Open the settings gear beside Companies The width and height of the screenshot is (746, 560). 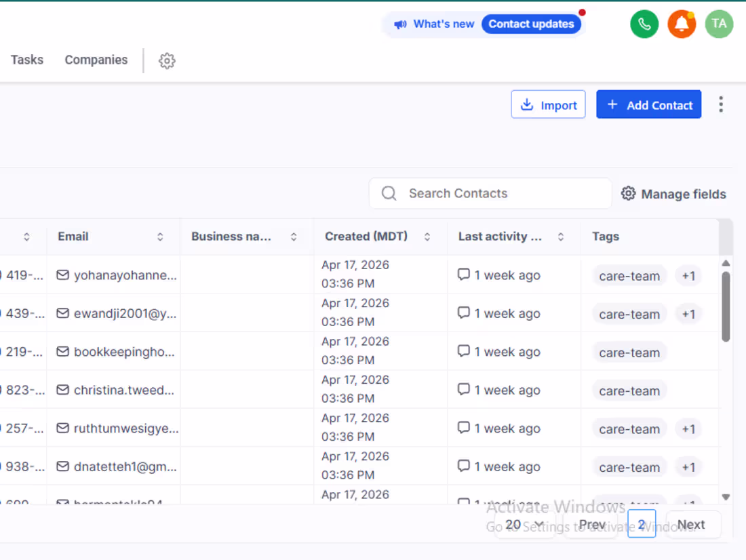[167, 60]
